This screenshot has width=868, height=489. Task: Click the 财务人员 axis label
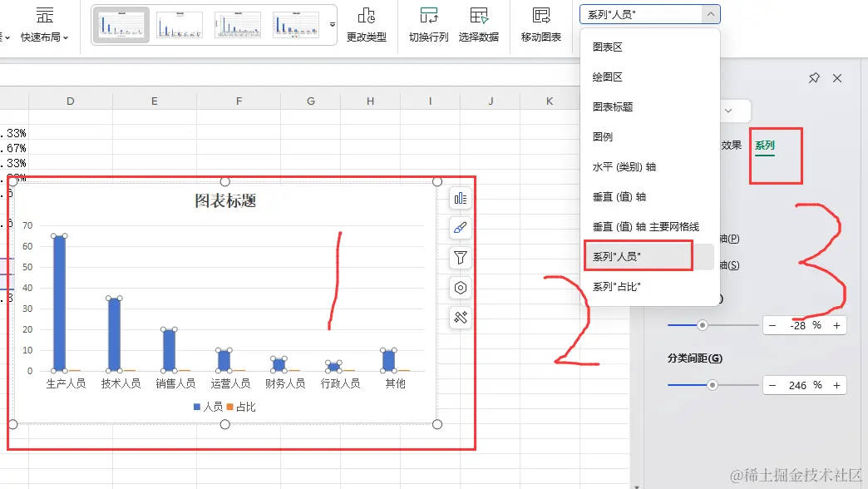click(x=285, y=383)
